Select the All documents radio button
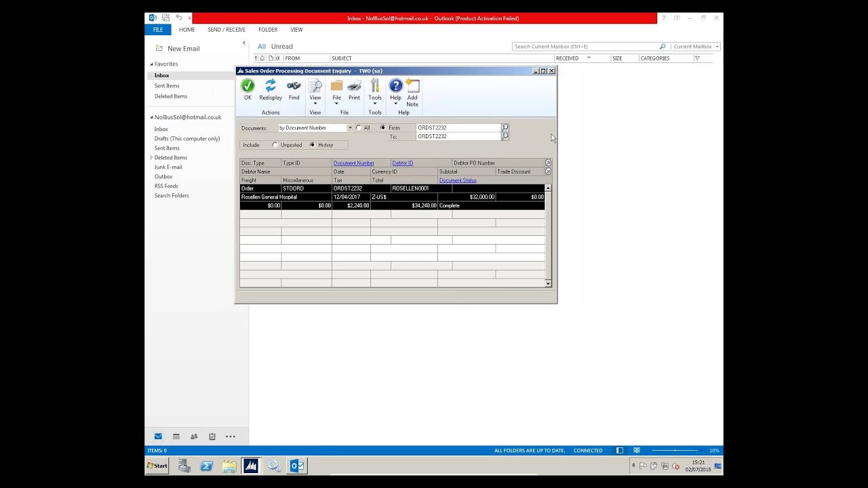 coord(359,127)
